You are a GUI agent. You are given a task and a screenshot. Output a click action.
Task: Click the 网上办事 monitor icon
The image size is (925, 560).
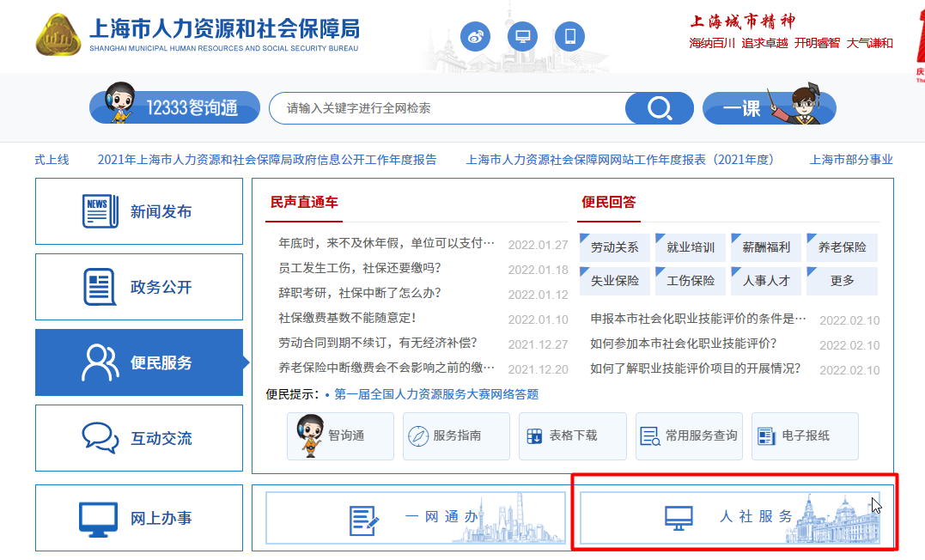(99, 520)
